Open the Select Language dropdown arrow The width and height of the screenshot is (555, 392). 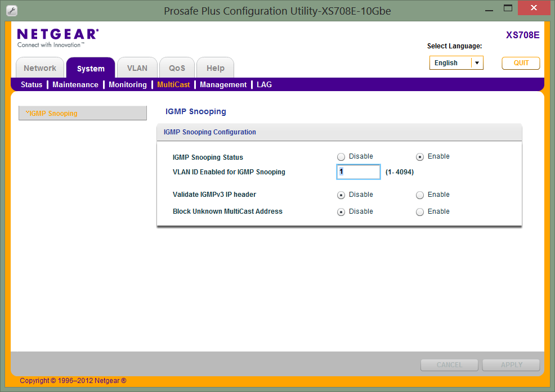tap(477, 63)
